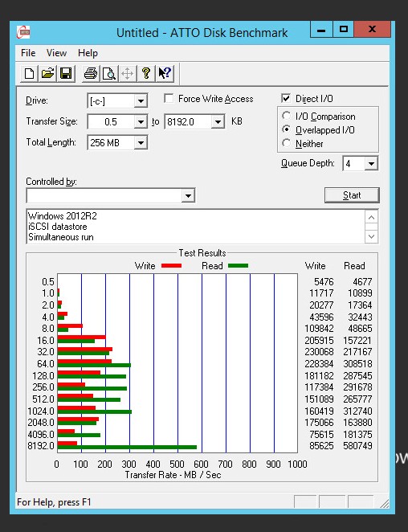Click the write value 5476
This screenshot has width=408, height=532.
tap(324, 282)
